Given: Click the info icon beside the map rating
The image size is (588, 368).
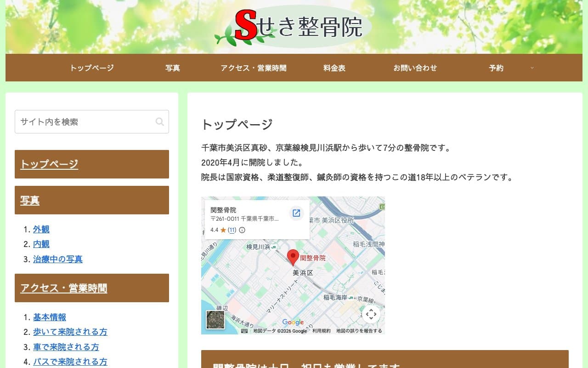Looking at the screenshot, I should (242, 230).
